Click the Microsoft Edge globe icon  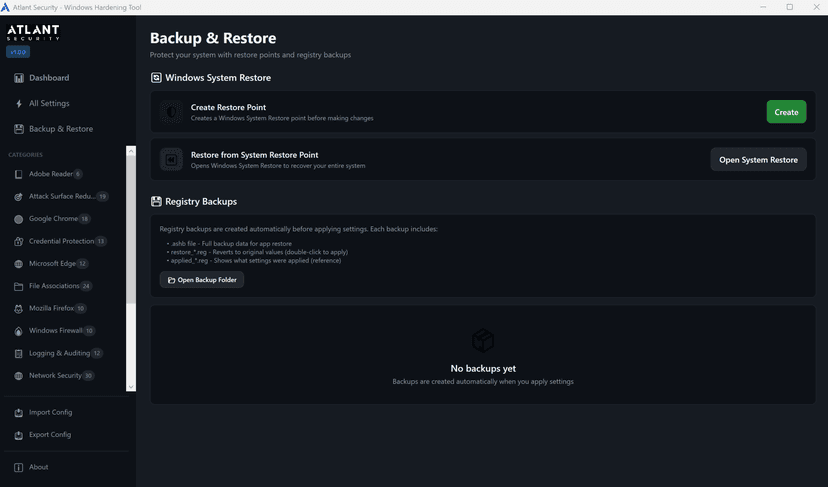point(18,264)
